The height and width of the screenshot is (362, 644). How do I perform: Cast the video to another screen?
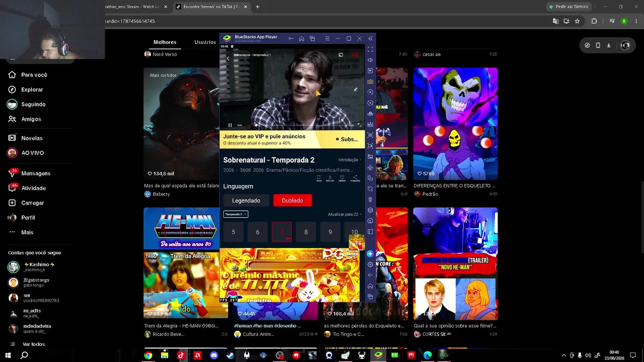[x=341, y=55]
